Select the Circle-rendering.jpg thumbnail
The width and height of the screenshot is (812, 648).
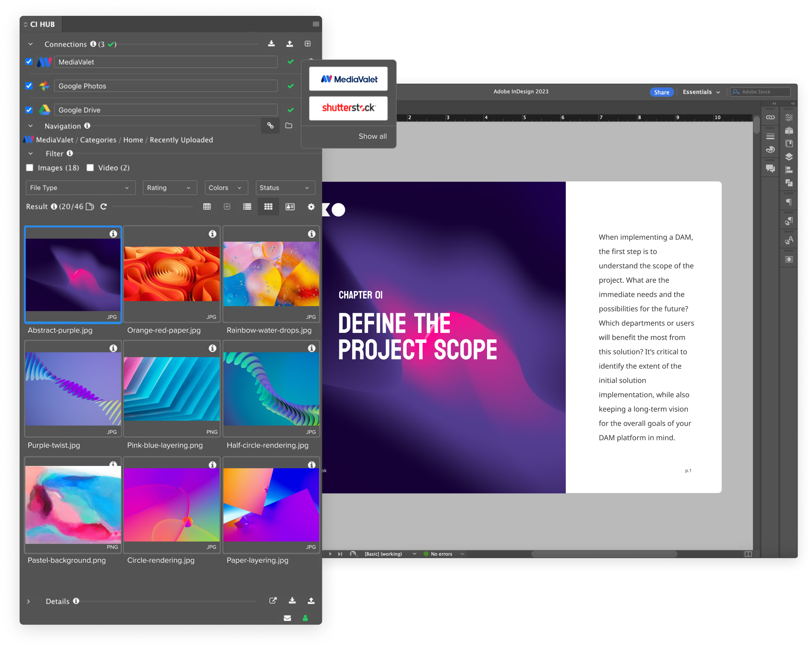tap(172, 505)
